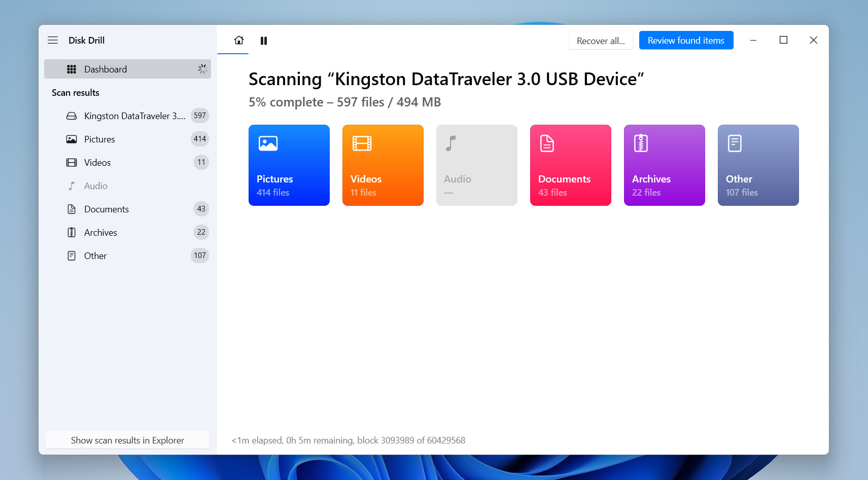Click the drive icon next to Kingston DataTraveler
868x480 pixels.
[x=72, y=116]
